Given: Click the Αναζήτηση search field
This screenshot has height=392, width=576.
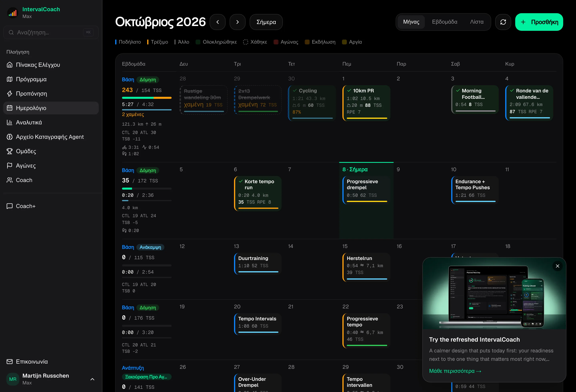Looking at the screenshot, I should [x=51, y=32].
